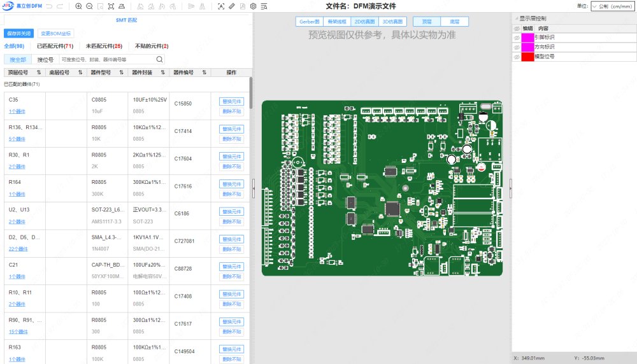Toggle visibility of 引脚标识 layer
Image resolution: width=637 pixels, height=364 pixels.
pos(517,38)
